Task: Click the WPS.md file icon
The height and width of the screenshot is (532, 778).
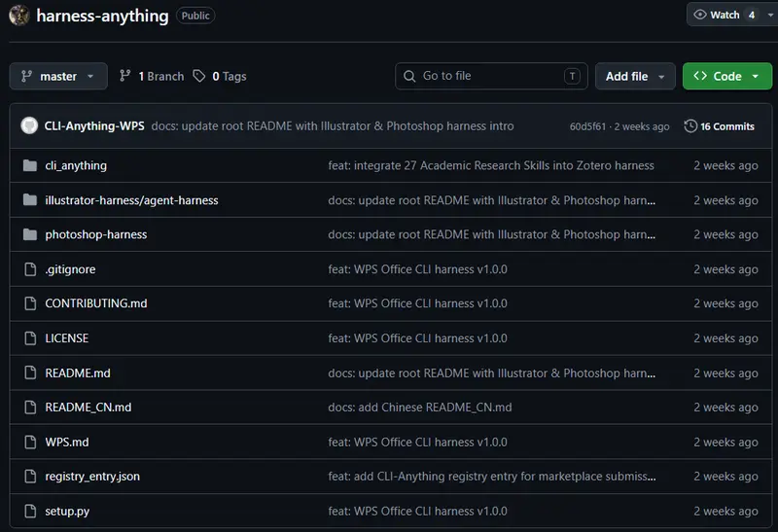Action: click(30, 442)
